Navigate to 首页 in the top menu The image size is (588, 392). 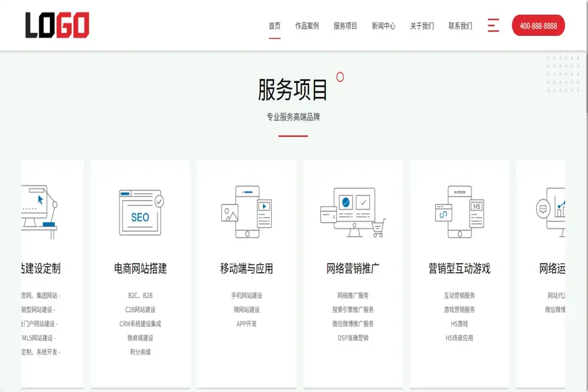274,26
